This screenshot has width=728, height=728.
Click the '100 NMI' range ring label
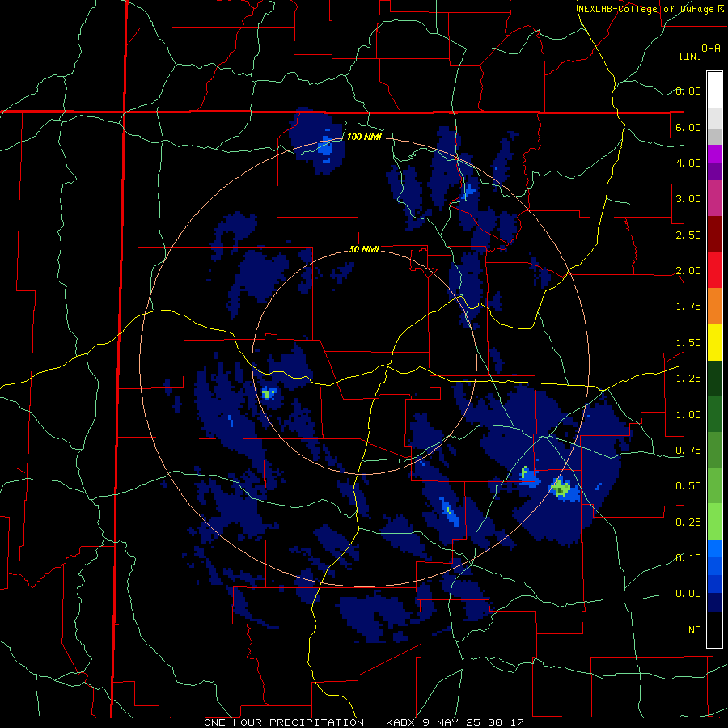pyautogui.click(x=365, y=137)
